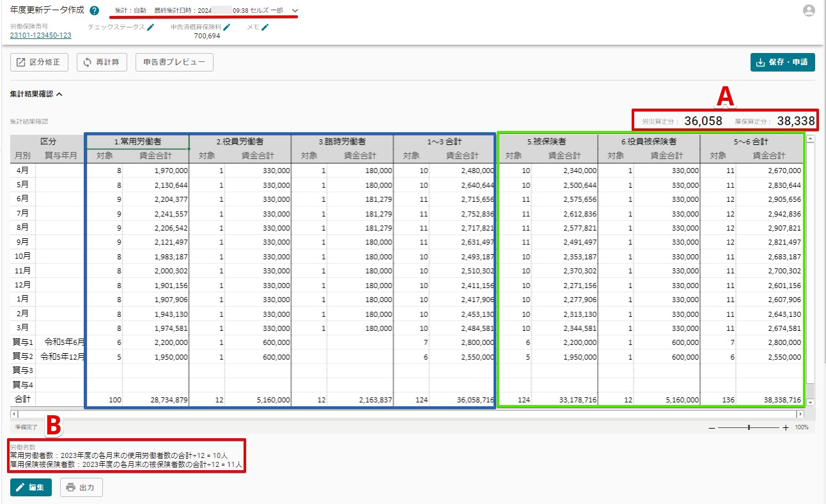
Task: Click the horizontal scrollbar right arrow
Action: [x=799, y=414]
